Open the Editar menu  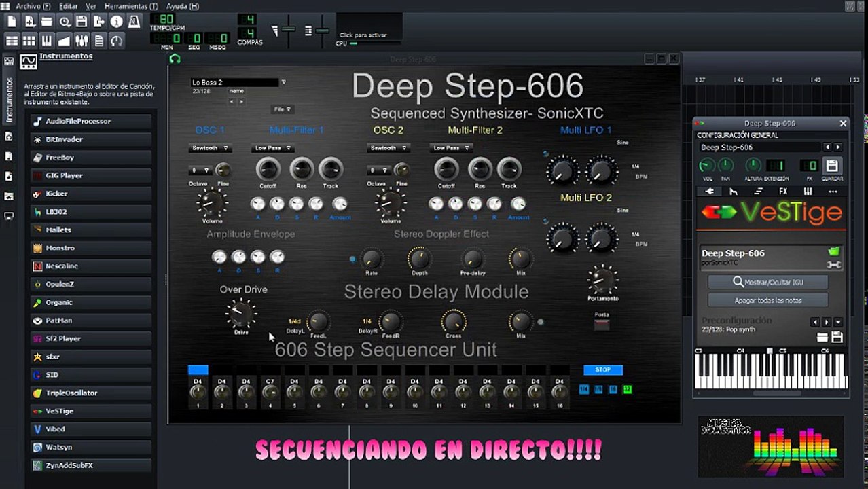[68, 6]
